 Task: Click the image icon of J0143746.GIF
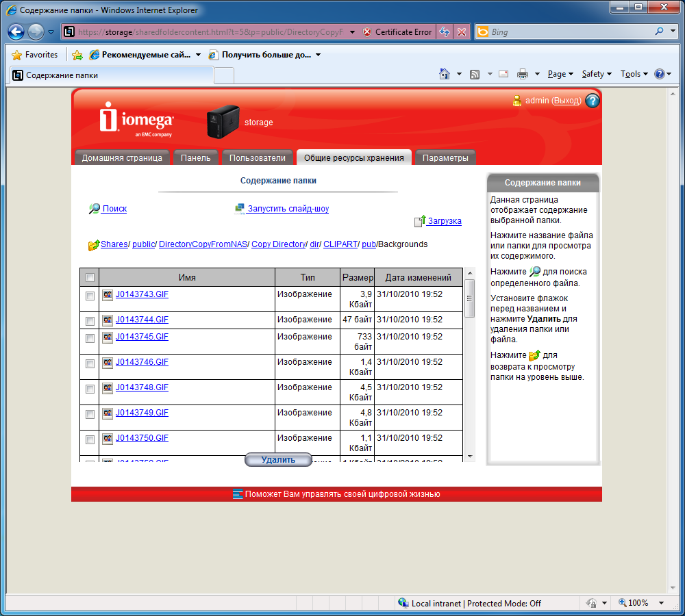(x=108, y=362)
